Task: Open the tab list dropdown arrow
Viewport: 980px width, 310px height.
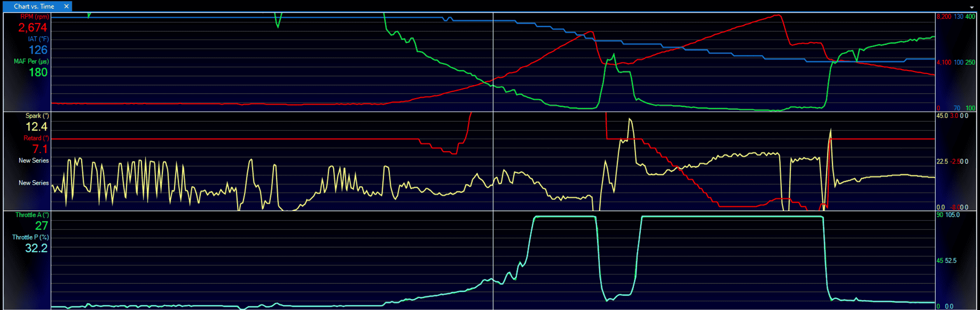Action: tap(972, 7)
